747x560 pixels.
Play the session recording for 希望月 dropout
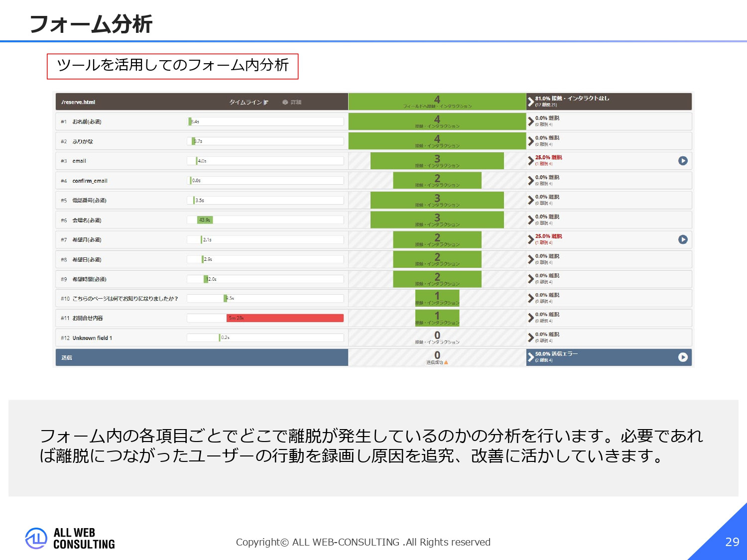(x=684, y=239)
